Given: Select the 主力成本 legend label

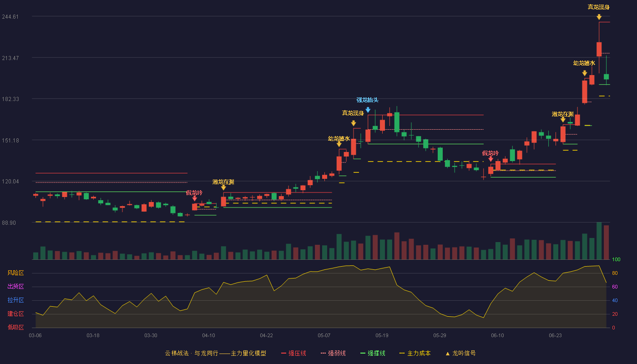Looking at the screenshot, I should click(x=419, y=353).
